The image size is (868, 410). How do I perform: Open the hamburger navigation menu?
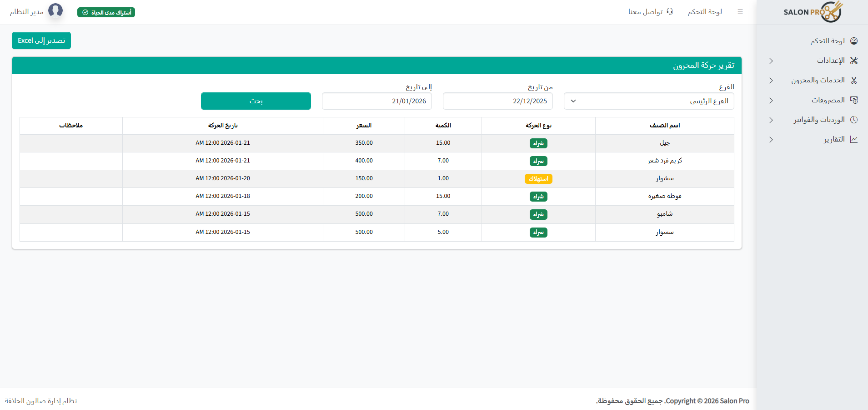point(740,11)
